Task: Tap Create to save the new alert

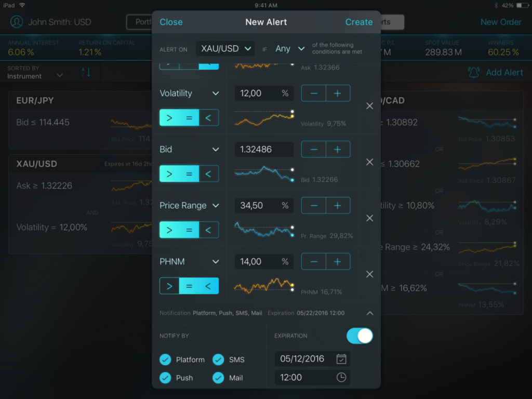Action: (359, 22)
